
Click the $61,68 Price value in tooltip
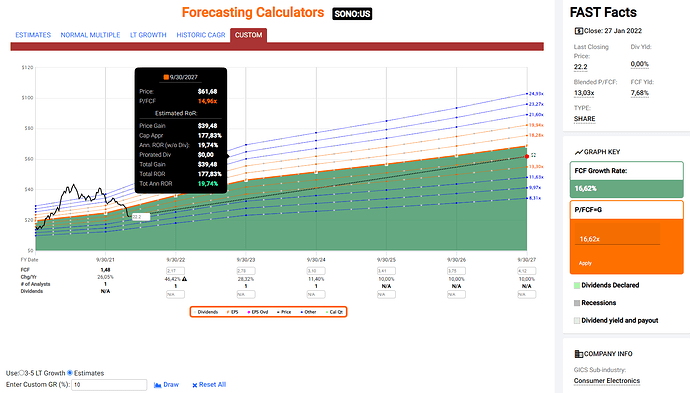[207, 92]
